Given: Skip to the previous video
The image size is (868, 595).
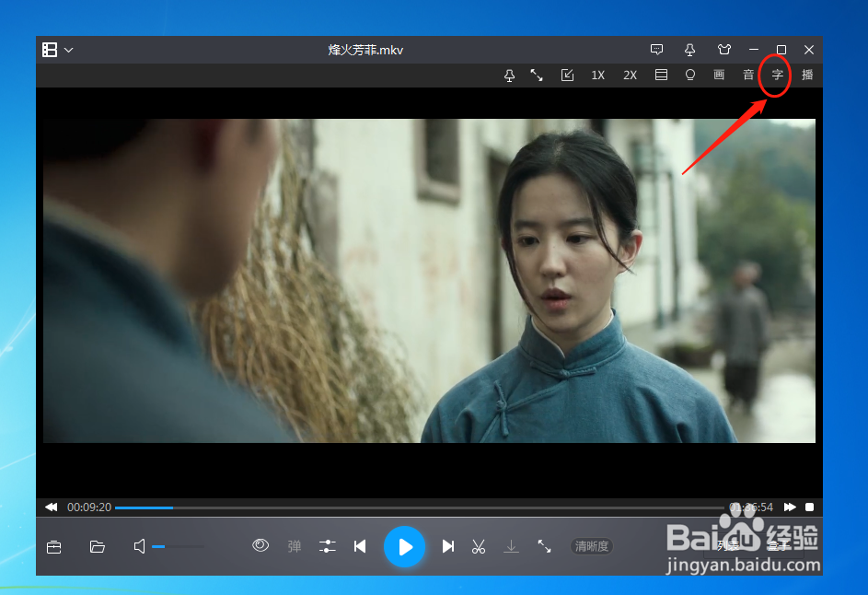Looking at the screenshot, I should [x=360, y=546].
